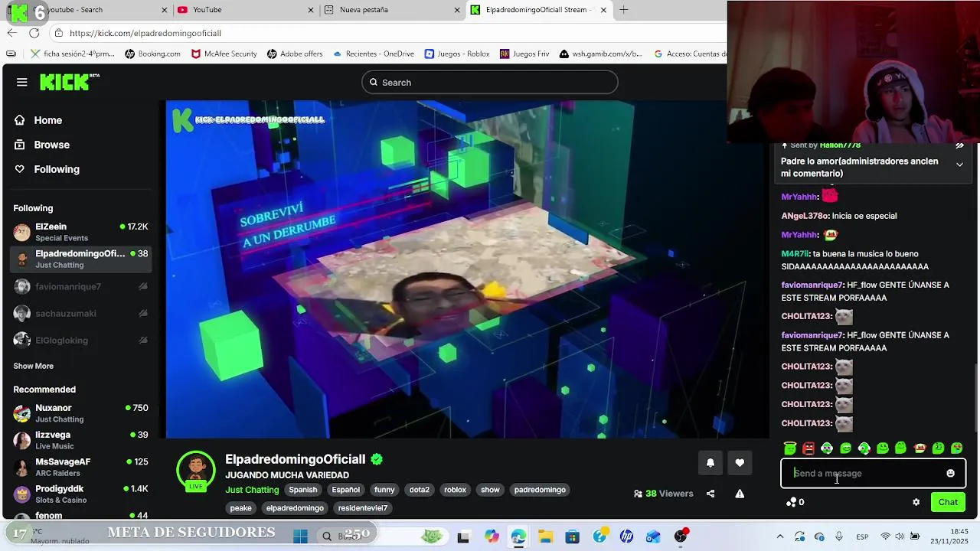Open ElZeein's channel in Following list

[x=81, y=232]
